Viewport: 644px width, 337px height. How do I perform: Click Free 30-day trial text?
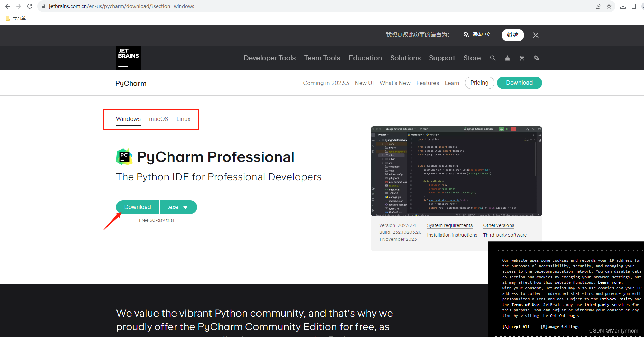(156, 220)
